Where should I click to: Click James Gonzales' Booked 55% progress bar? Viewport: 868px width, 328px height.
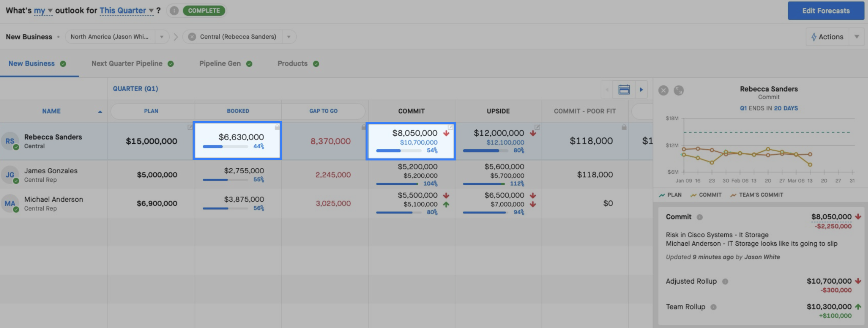click(225, 180)
